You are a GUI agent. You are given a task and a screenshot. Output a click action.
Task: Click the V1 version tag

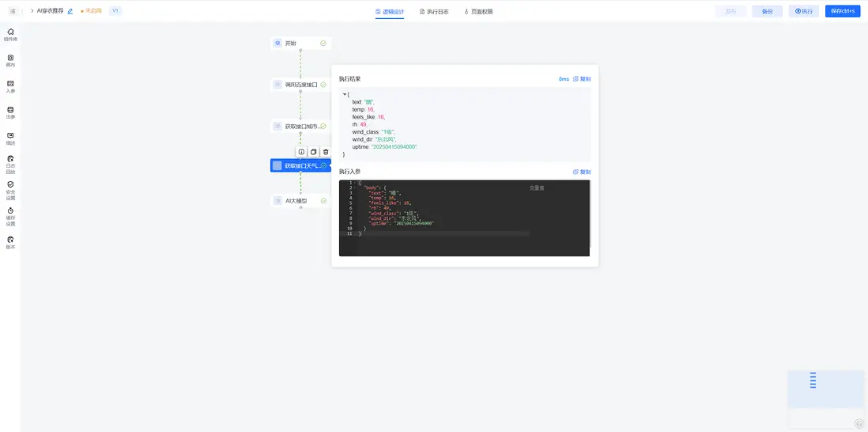(x=115, y=11)
